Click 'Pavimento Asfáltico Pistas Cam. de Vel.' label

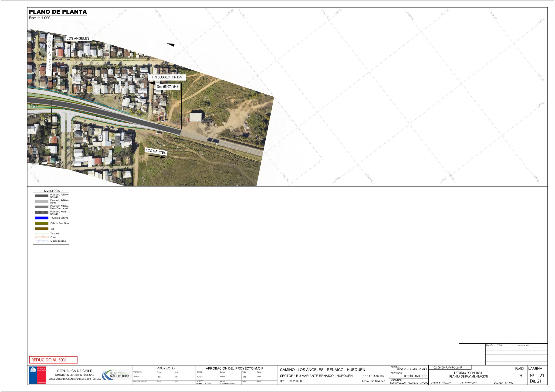[59, 207]
